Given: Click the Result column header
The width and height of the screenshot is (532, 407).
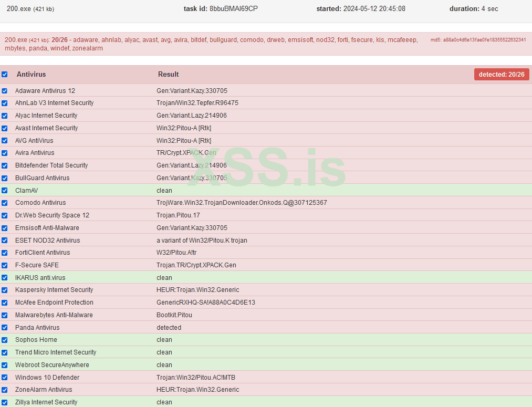Looking at the screenshot, I should 168,74.
